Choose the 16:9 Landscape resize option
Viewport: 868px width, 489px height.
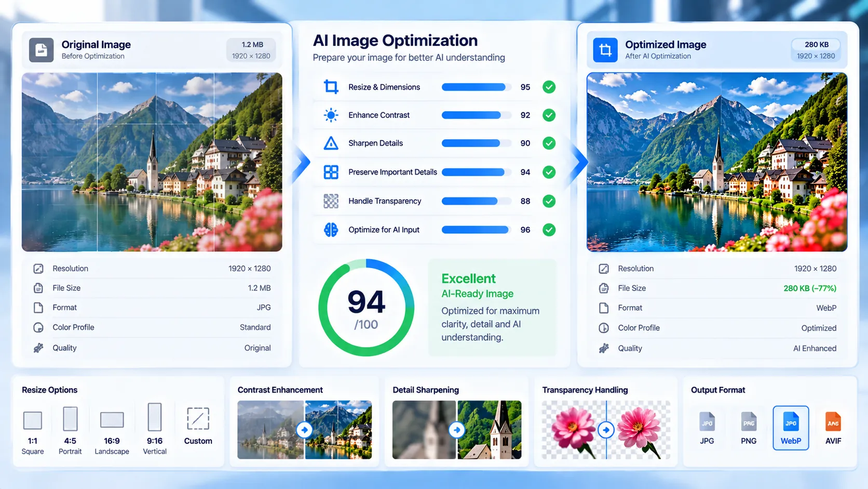[112, 433]
